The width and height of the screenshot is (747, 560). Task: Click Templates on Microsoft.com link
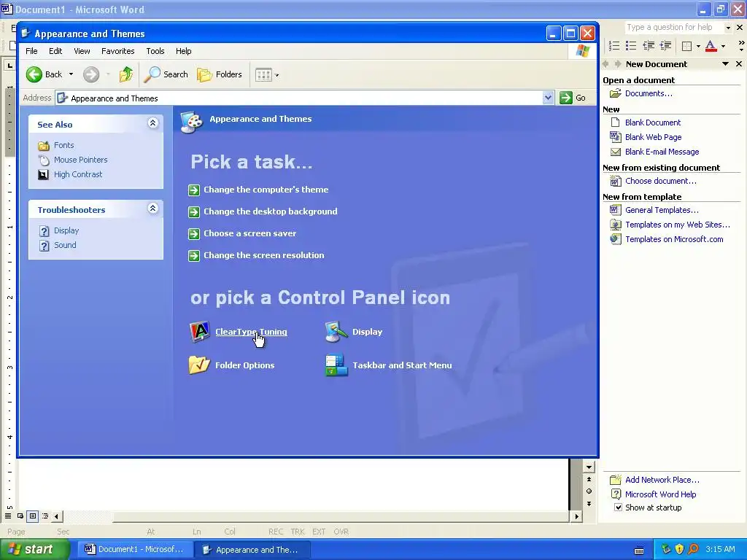coord(674,239)
